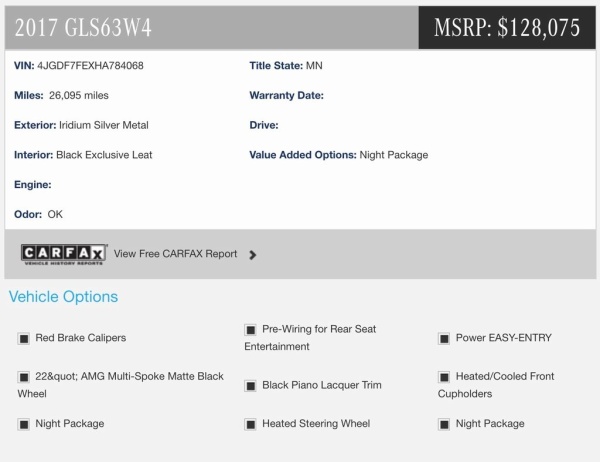This screenshot has height=462, width=600.
Task: Click the 26,095 miles value
Action: (x=79, y=96)
